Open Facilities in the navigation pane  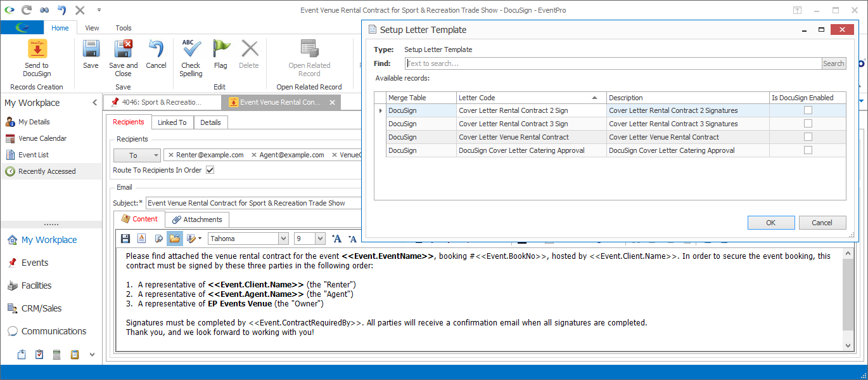tap(37, 285)
